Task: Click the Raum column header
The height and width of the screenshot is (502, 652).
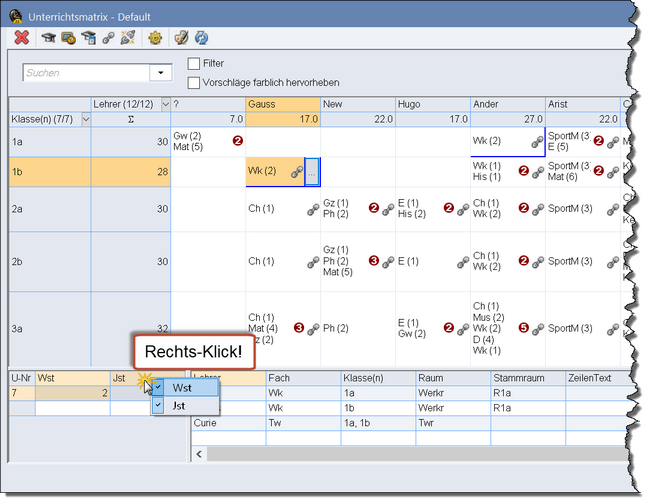Action: [x=453, y=378]
